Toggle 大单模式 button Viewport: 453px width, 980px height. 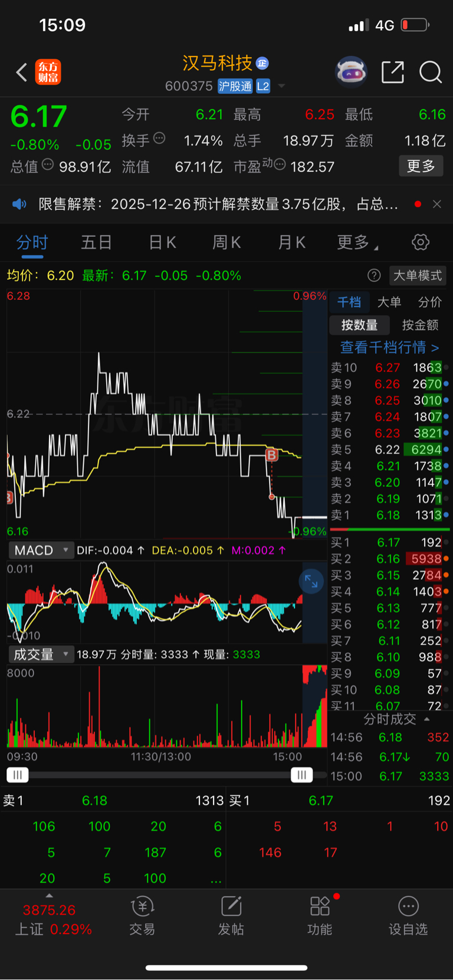pos(418,275)
